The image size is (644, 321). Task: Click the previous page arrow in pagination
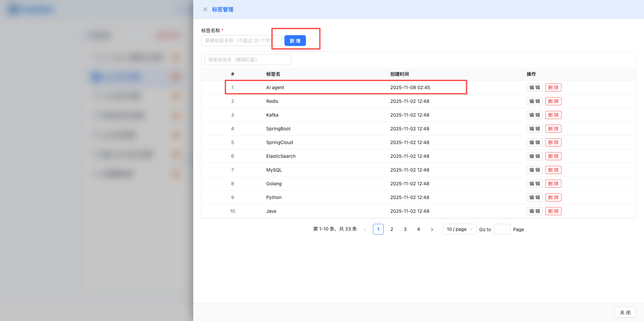point(365,230)
